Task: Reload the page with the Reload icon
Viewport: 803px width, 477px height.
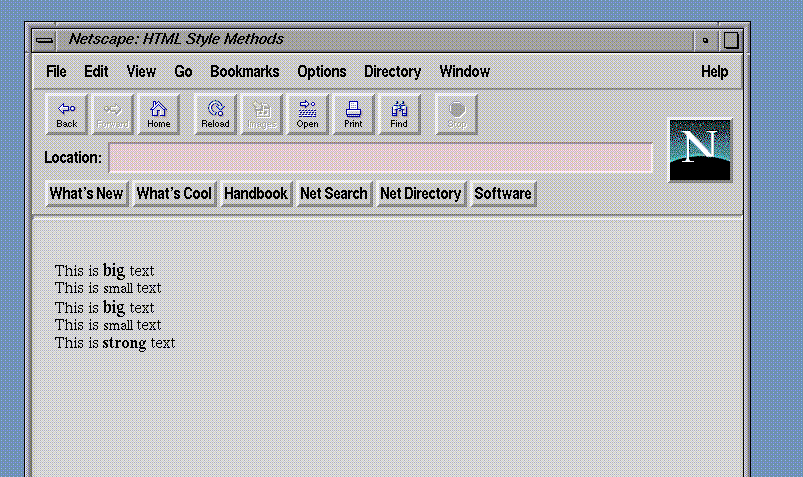Action: (215, 114)
